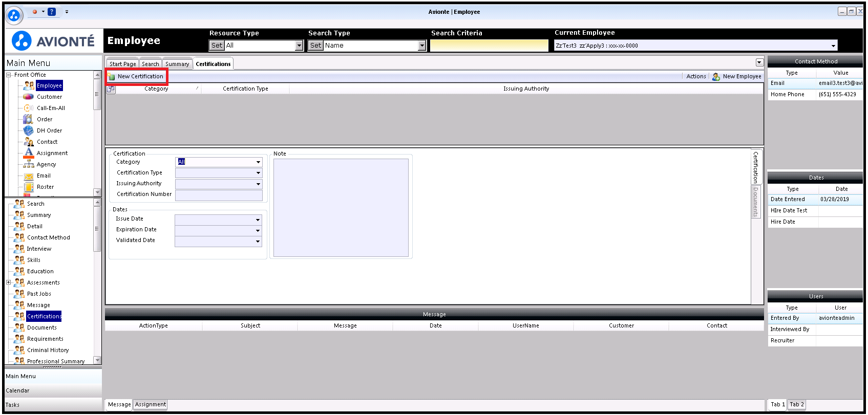Switch to the vertical Documents tab
Image resolution: width=868 pixels, height=415 pixels.
(755, 202)
